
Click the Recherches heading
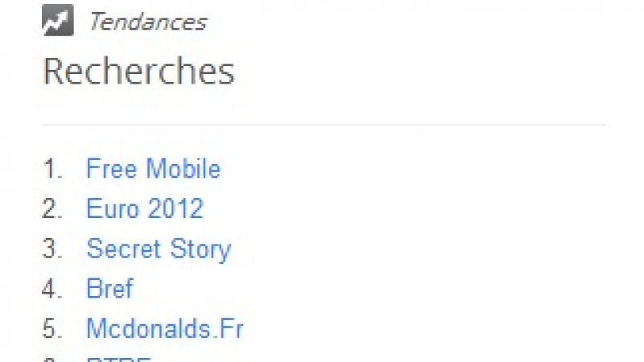[138, 72]
